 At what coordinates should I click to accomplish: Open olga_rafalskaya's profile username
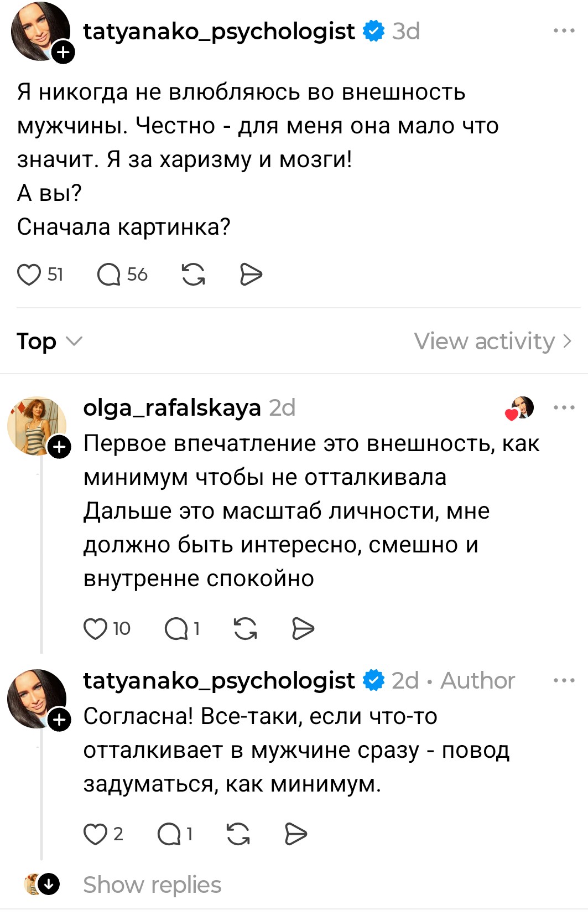click(171, 408)
